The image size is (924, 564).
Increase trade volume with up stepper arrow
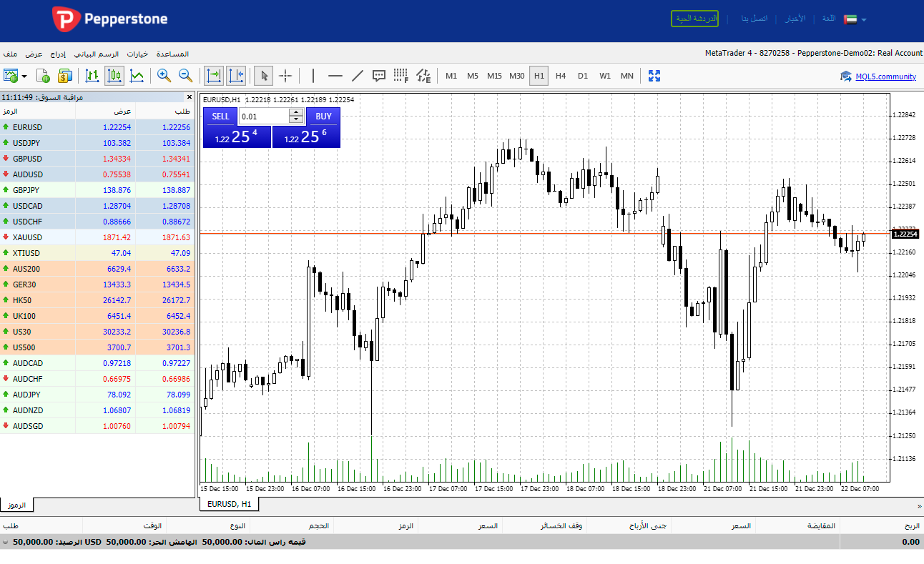[x=295, y=113]
